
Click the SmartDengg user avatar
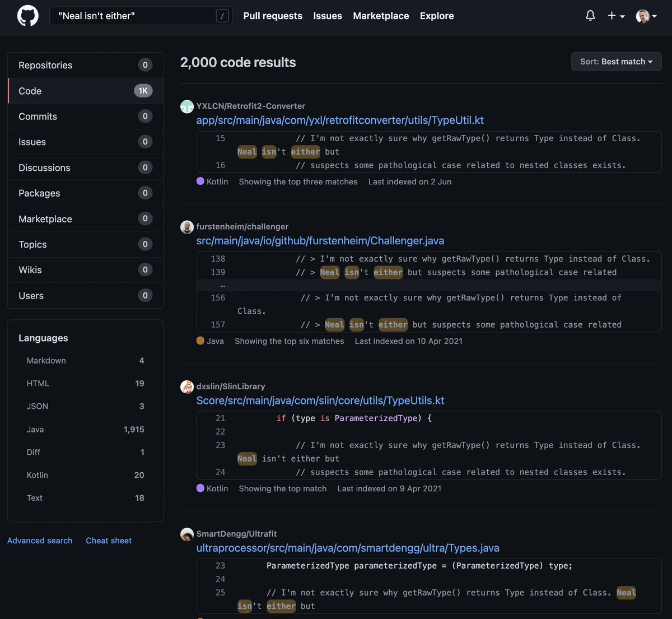tap(187, 534)
